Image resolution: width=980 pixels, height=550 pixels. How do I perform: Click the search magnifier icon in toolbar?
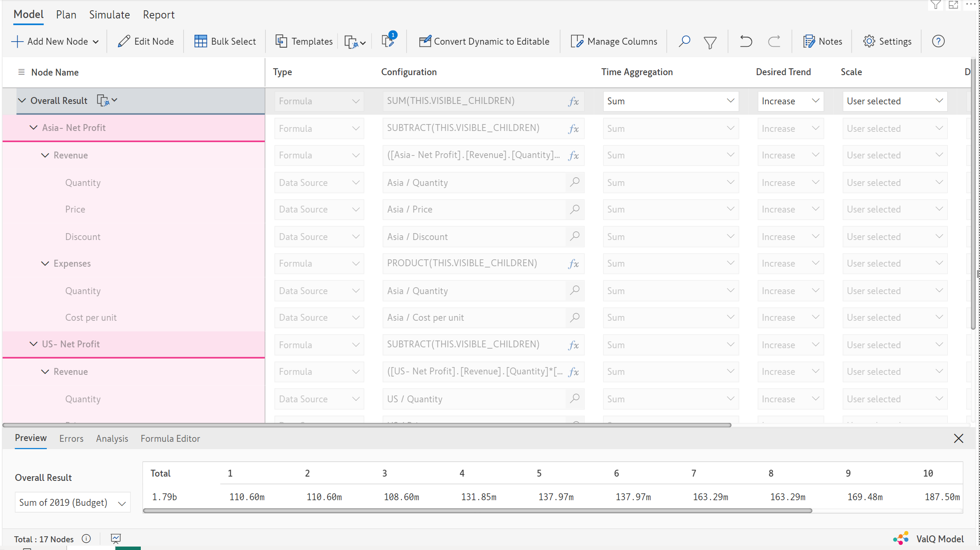point(684,41)
